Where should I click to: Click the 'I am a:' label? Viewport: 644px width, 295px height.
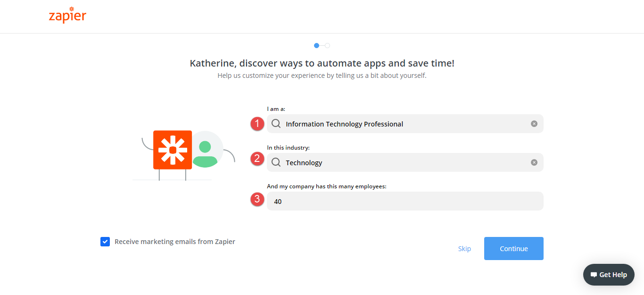click(x=276, y=109)
